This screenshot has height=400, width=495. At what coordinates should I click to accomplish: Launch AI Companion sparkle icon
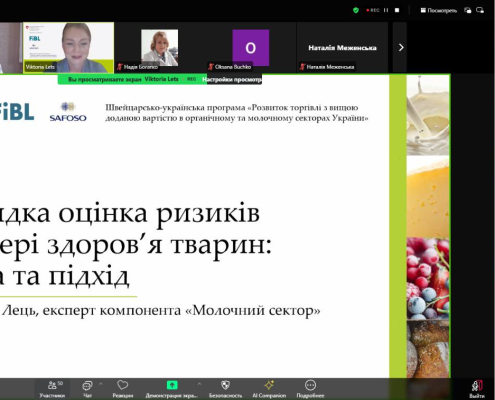tap(269, 389)
